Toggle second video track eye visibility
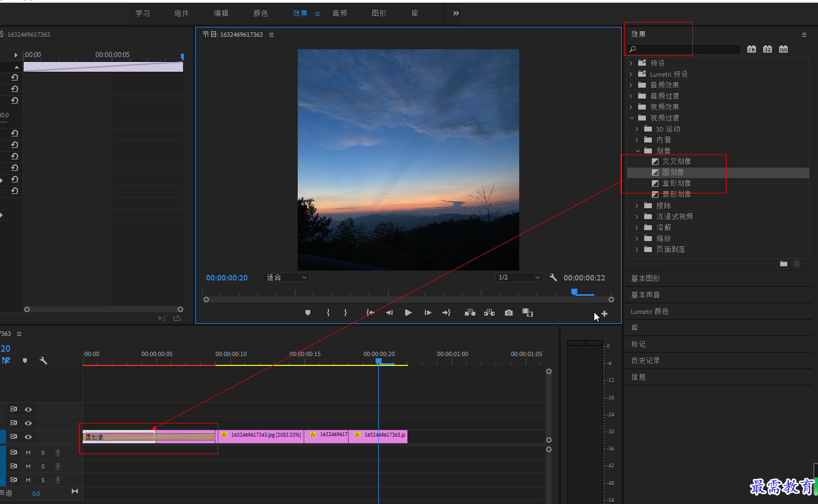 point(29,423)
